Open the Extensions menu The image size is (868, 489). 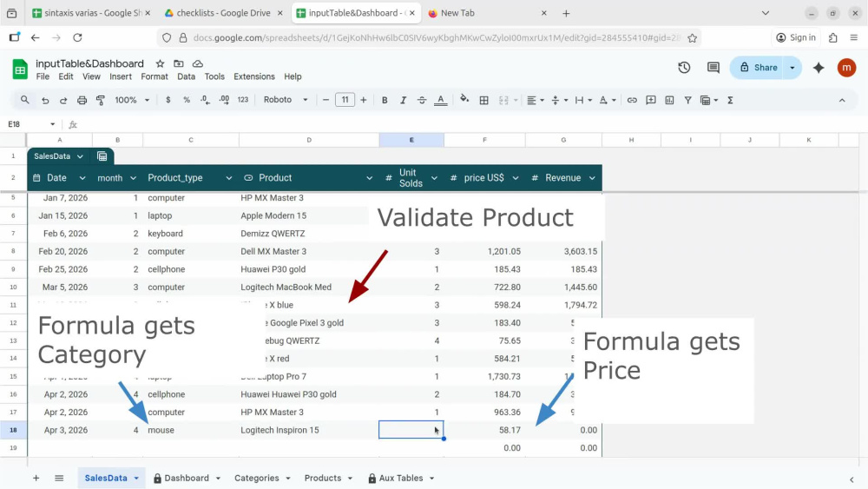(254, 76)
